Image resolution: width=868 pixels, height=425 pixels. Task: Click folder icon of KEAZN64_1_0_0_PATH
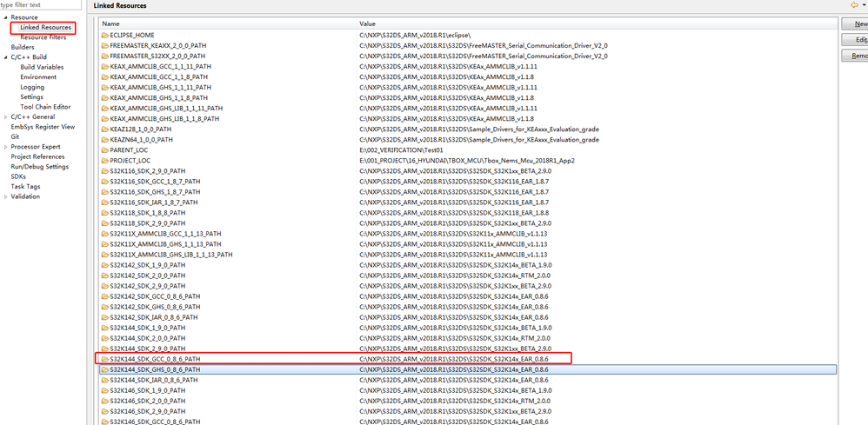pos(105,139)
